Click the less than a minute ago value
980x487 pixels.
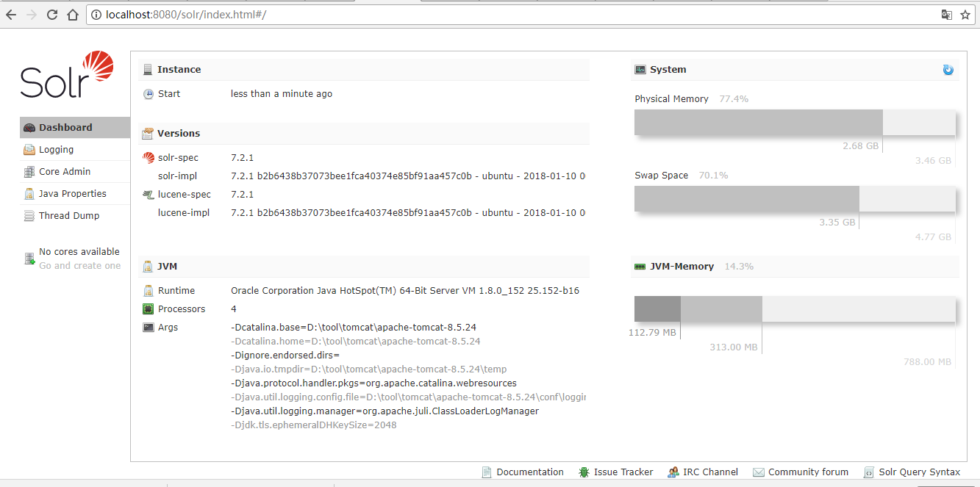point(282,94)
